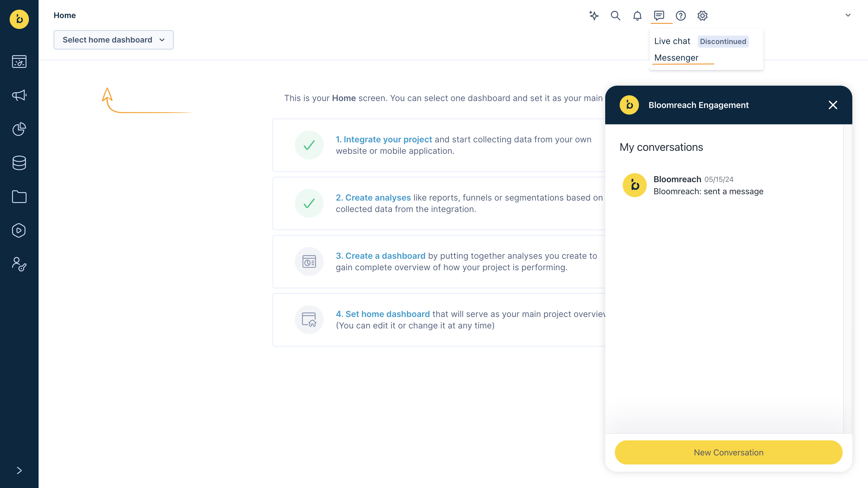The image size is (868, 488).
Task: Open search with the magnifier icon
Action: [616, 15]
